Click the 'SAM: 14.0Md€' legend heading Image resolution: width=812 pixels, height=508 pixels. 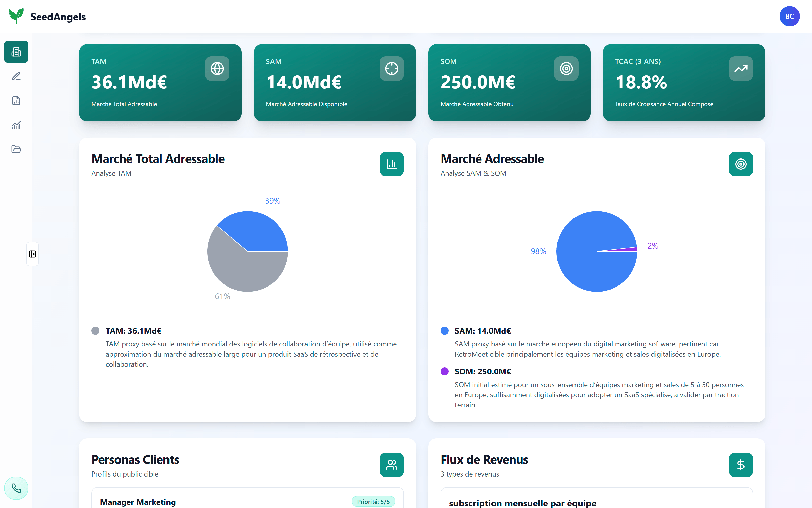(482, 331)
